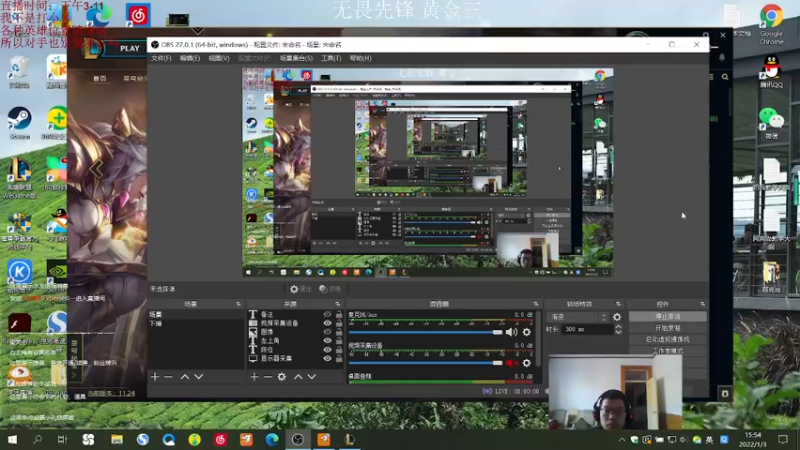Hide the 左上角 text source
Image resolution: width=800 pixels, height=450 pixels.
(x=327, y=340)
